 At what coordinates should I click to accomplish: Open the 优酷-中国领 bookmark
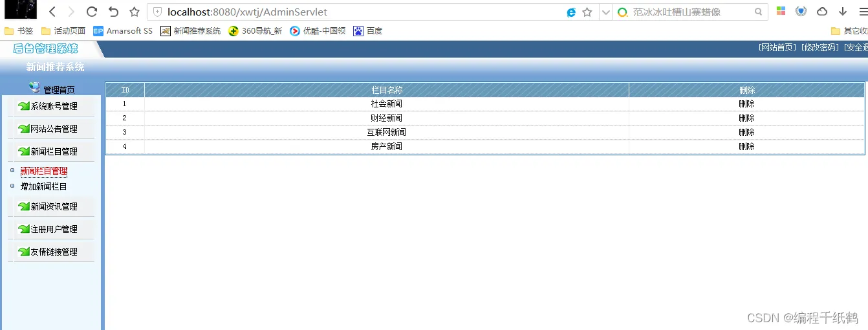(318, 30)
